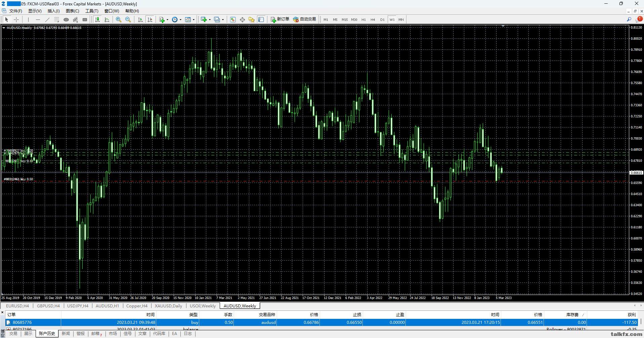Zoom out on the chart
The image size is (644, 338).
128,20
